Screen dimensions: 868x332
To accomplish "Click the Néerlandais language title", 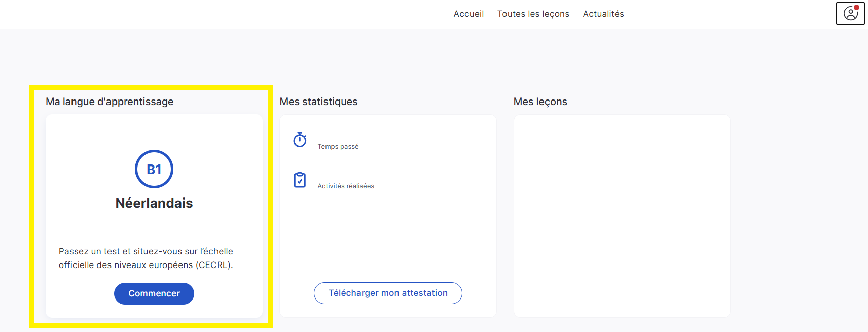I will click(x=154, y=203).
